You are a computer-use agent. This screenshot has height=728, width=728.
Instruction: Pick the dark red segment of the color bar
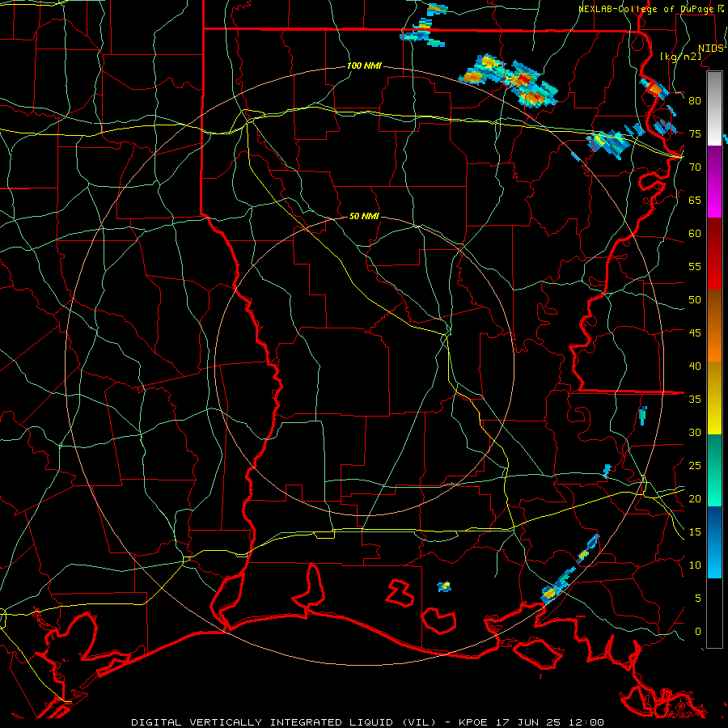[x=714, y=253]
